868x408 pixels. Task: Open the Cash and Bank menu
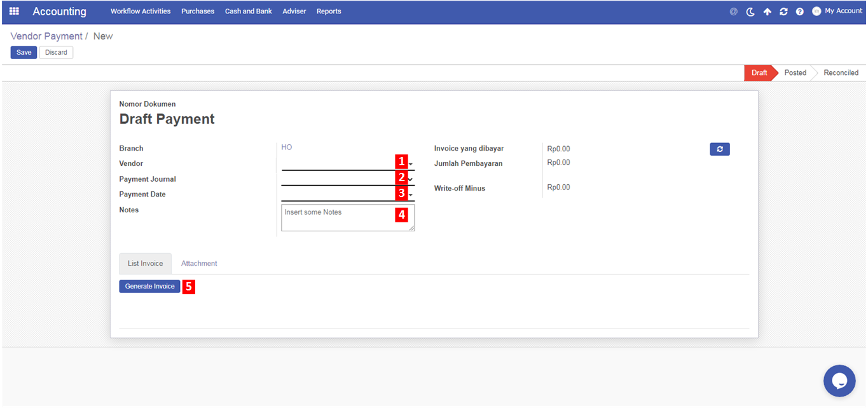click(248, 11)
